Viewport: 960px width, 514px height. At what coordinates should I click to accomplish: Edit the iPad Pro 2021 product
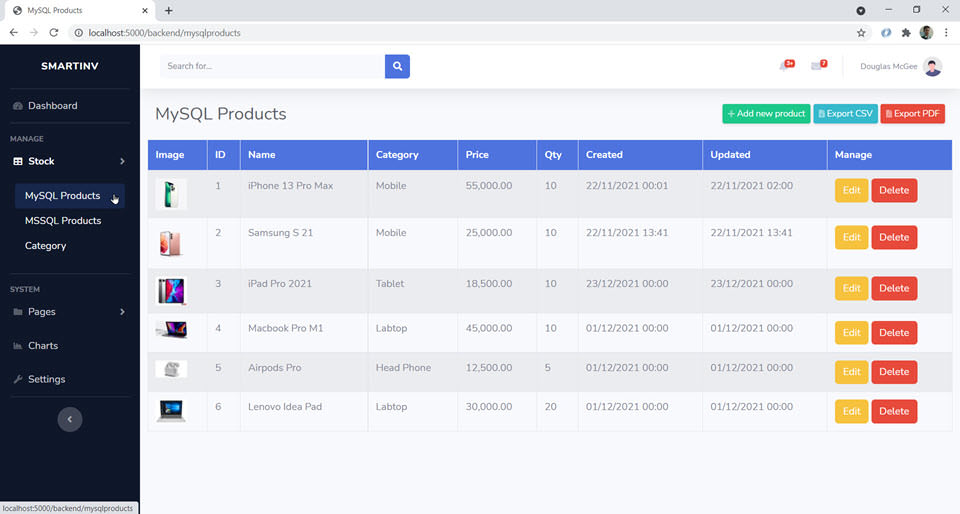click(851, 288)
